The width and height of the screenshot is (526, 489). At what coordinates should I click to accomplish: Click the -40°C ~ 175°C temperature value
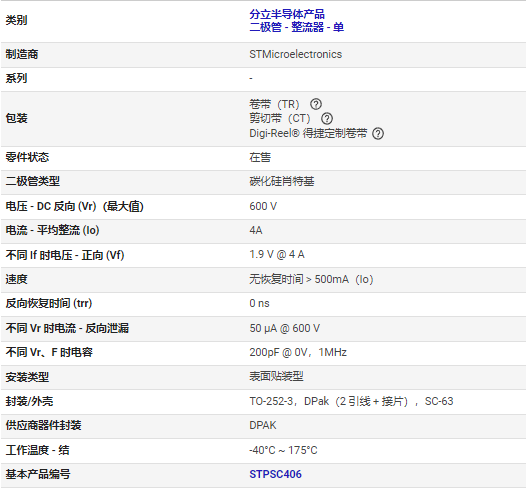[x=283, y=450]
